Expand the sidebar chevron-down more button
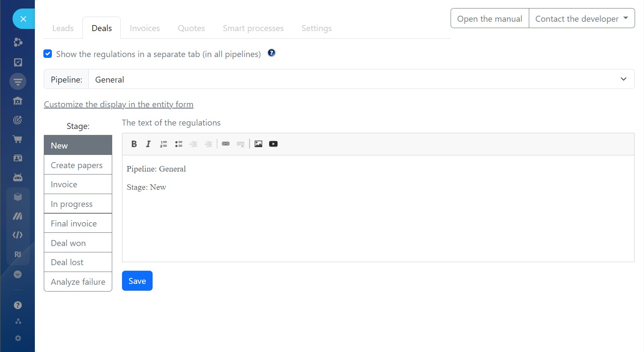Screen dimensions: 644x352 tap(17, 275)
